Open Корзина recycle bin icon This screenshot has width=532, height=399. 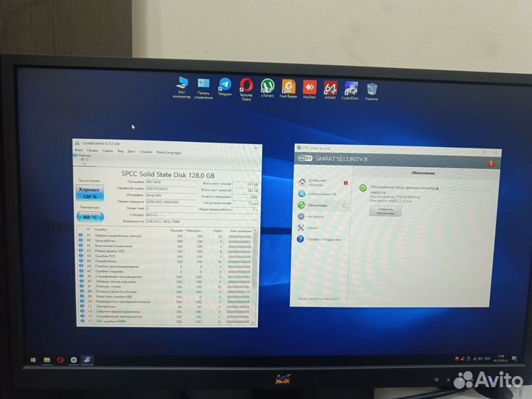click(372, 92)
